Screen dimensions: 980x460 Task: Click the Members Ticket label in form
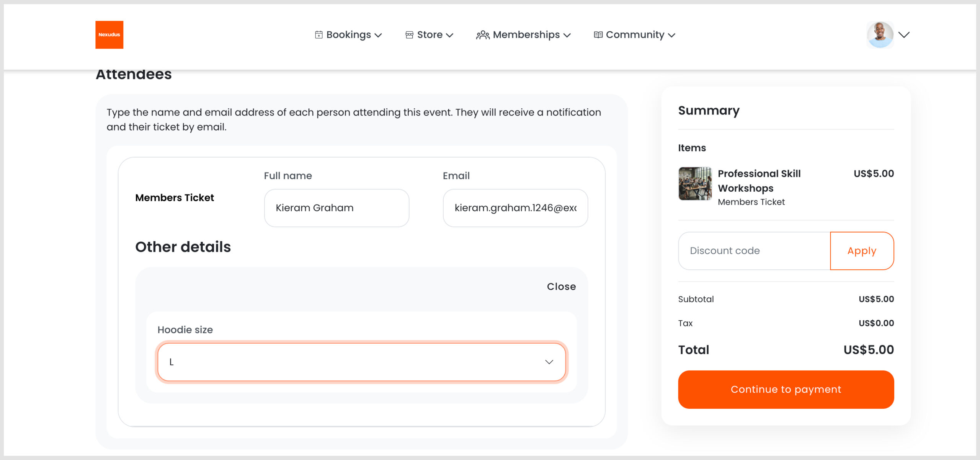[x=175, y=197]
